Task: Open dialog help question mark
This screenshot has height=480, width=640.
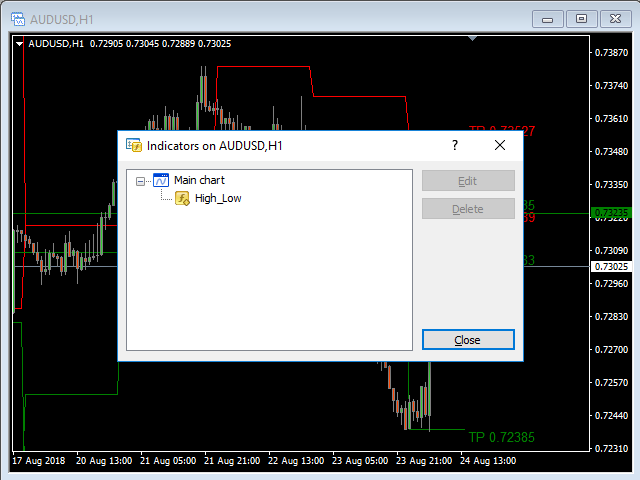Action: point(455,145)
